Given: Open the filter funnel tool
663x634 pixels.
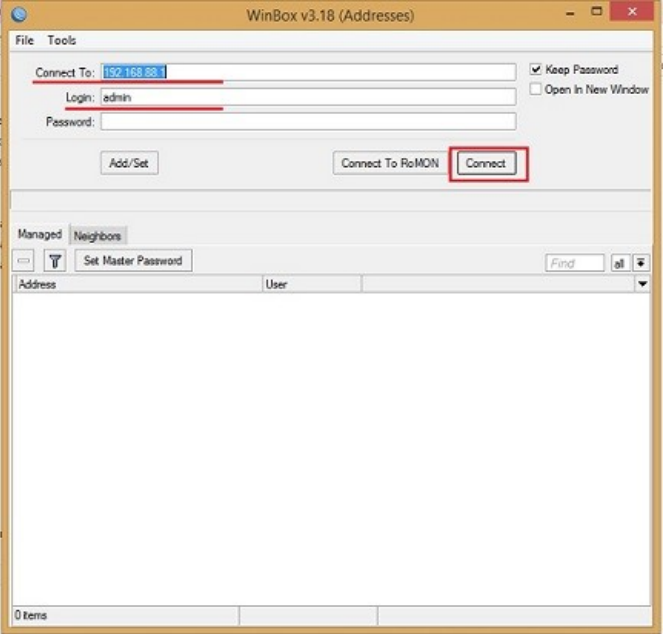Looking at the screenshot, I should 55,261.
